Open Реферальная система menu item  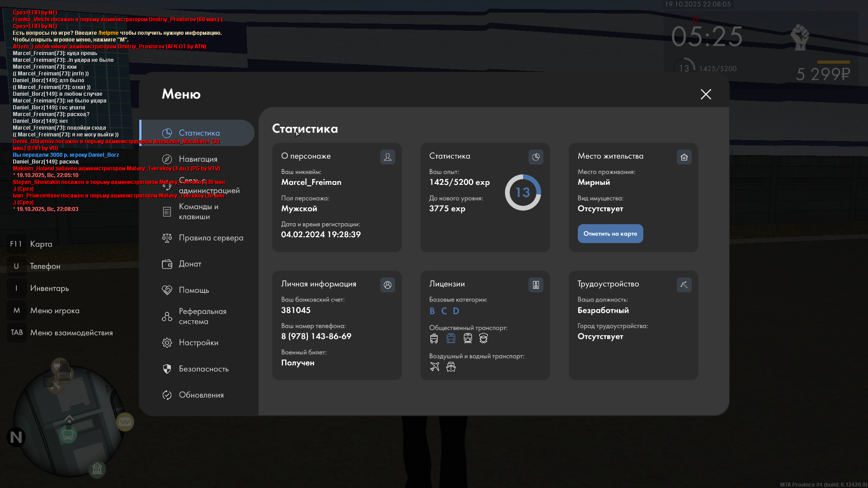(202, 316)
